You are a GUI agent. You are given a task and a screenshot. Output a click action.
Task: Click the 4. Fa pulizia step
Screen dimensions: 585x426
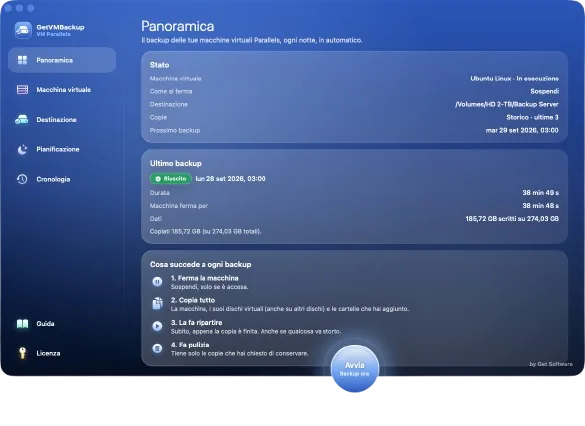pyautogui.click(x=190, y=345)
